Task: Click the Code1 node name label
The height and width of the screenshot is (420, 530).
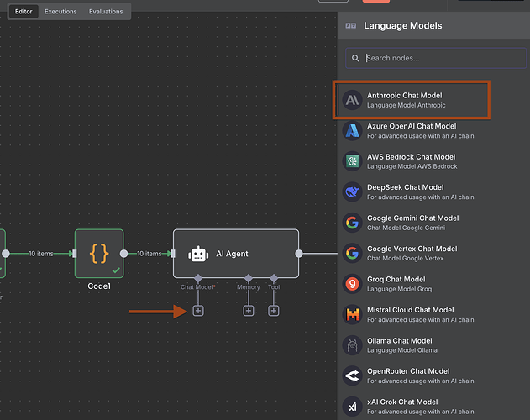Action: (x=99, y=286)
